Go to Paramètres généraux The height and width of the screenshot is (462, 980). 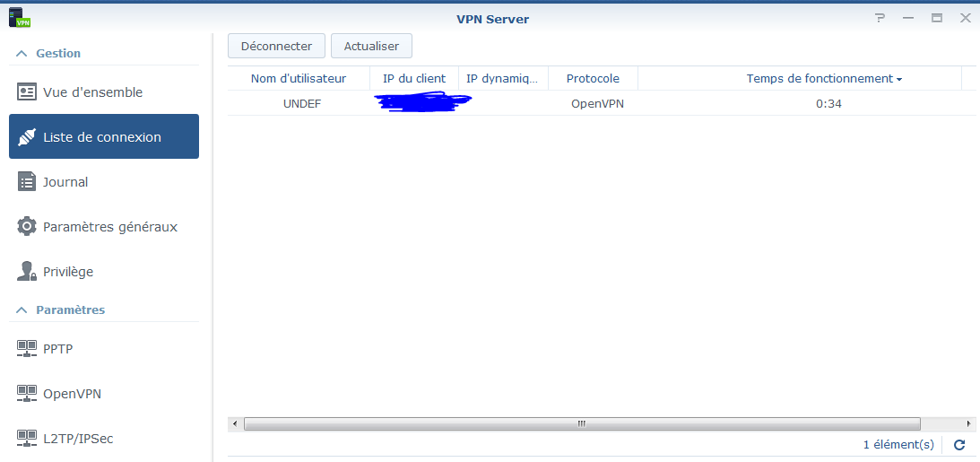[x=104, y=226]
